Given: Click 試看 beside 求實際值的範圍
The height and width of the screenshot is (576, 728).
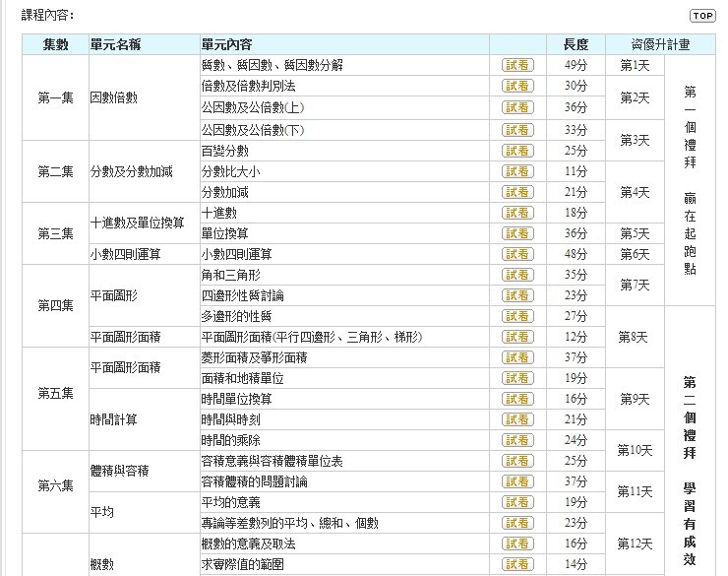Looking at the screenshot, I should click(517, 564).
